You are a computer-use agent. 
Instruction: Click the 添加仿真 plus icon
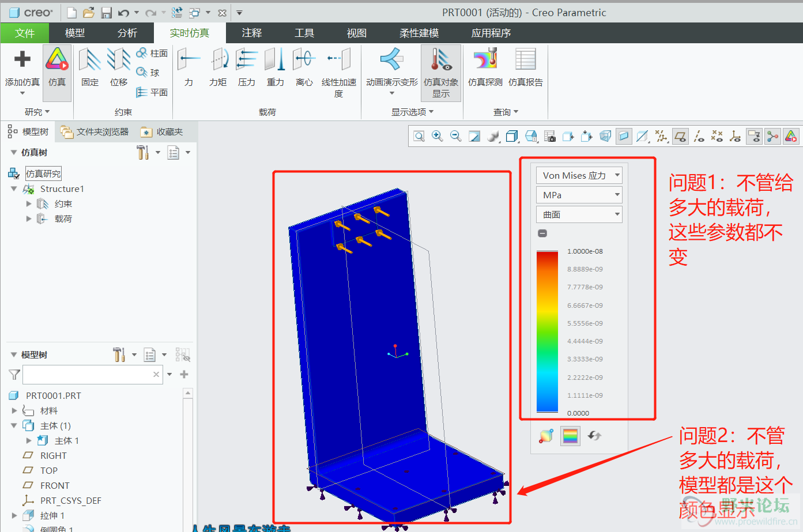click(22, 59)
